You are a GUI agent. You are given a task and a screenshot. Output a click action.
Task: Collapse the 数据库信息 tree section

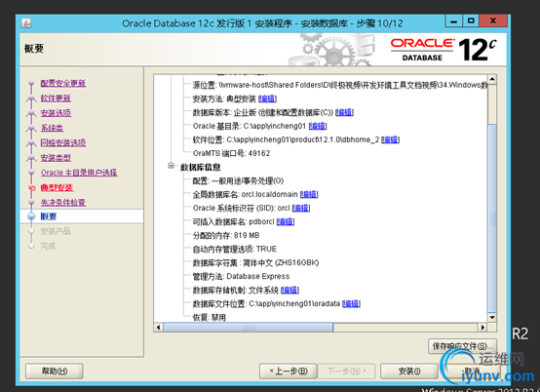(x=171, y=166)
